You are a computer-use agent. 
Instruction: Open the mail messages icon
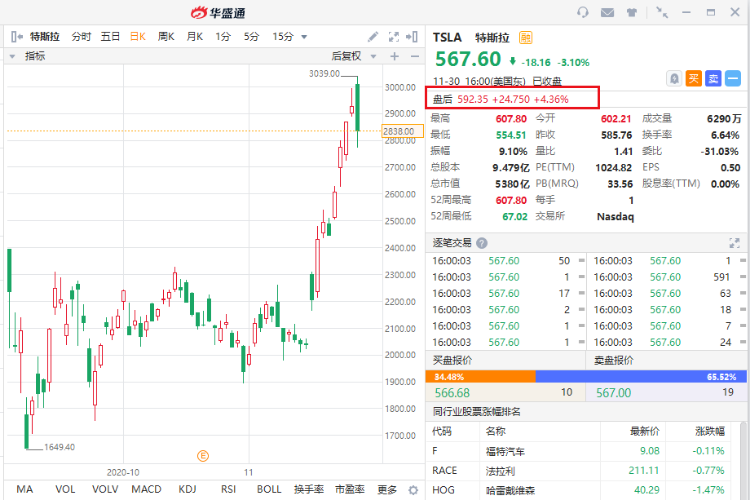(607, 12)
